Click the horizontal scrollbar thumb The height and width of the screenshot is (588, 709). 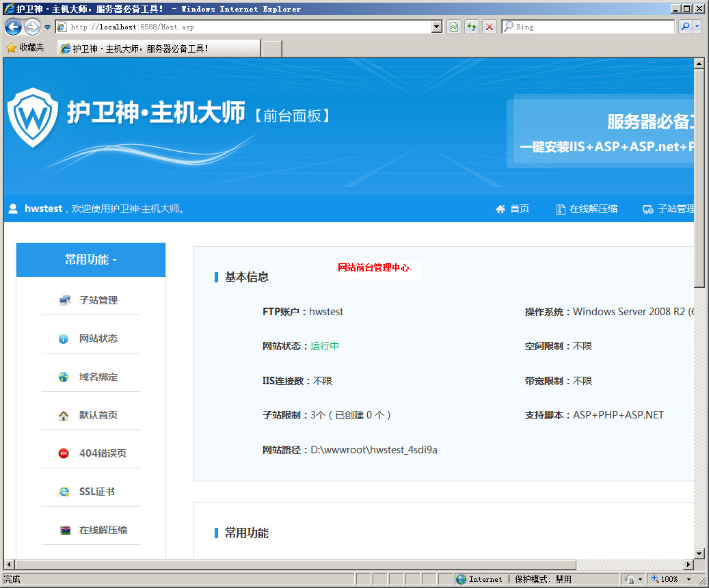pos(295,564)
